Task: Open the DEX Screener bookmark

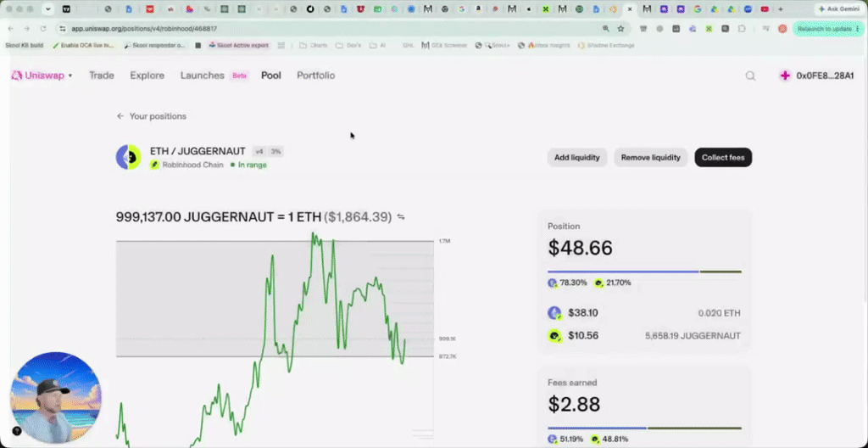Action: coord(444,46)
